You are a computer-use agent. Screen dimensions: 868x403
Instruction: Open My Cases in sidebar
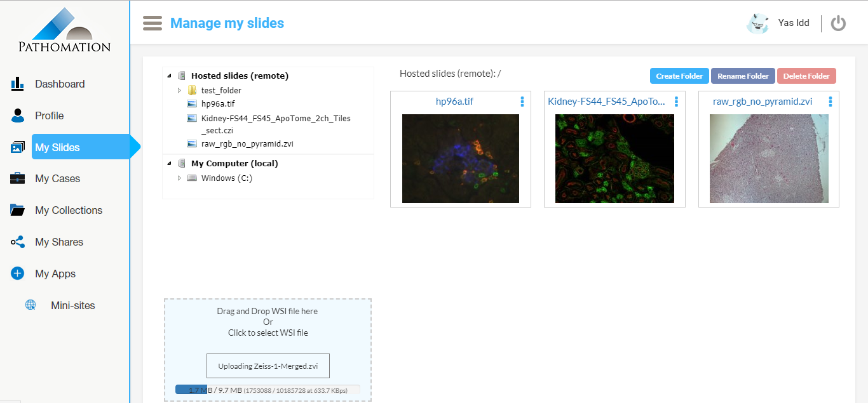57,178
